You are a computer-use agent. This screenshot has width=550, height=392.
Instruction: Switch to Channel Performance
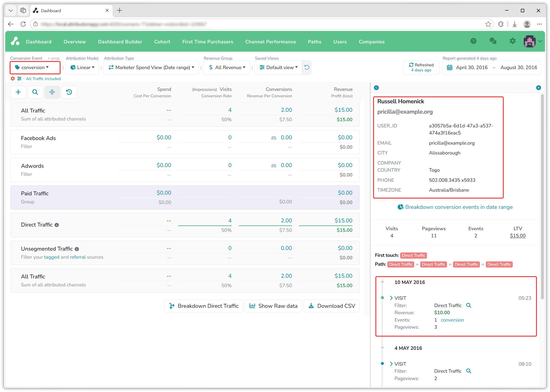coord(270,42)
